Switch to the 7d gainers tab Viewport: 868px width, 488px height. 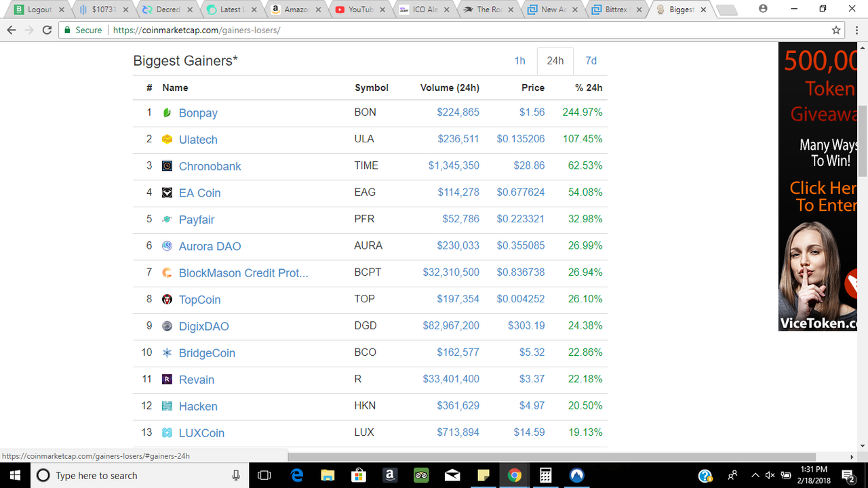point(591,61)
